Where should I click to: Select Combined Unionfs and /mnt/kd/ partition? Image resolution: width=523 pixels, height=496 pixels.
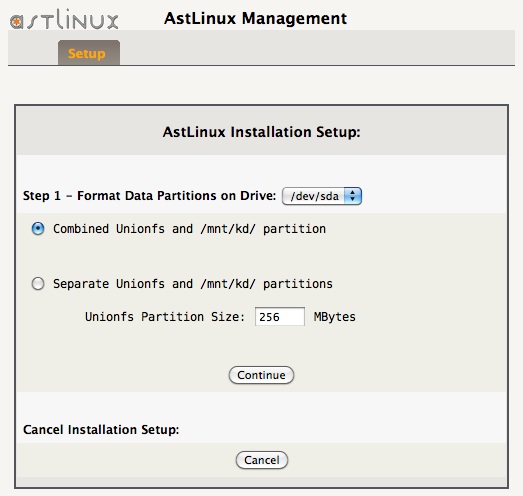38,229
